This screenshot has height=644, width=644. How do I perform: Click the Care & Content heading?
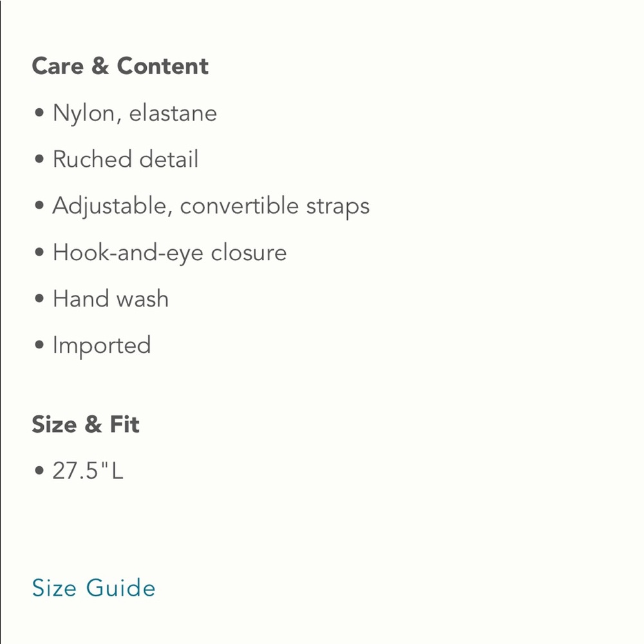(x=120, y=66)
